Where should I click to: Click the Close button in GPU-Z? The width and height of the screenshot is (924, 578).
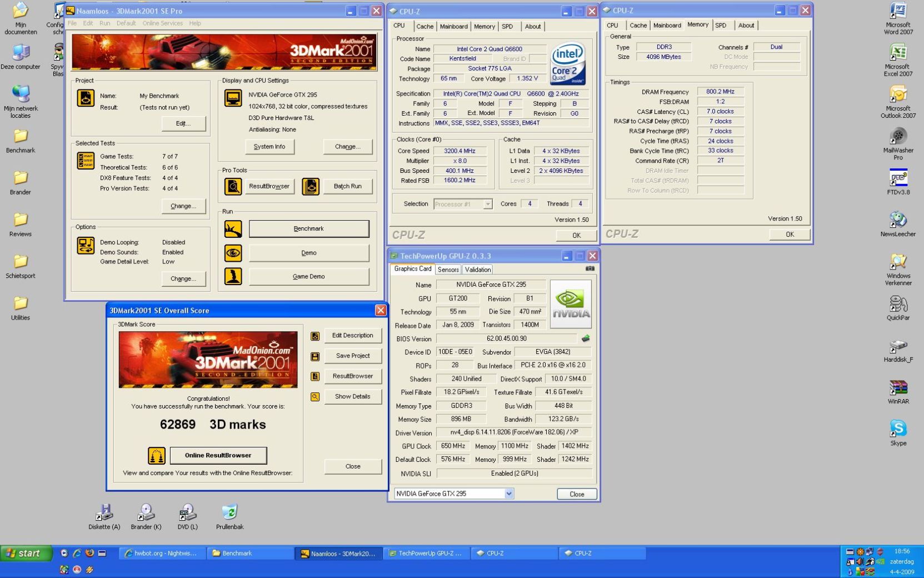click(577, 494)
